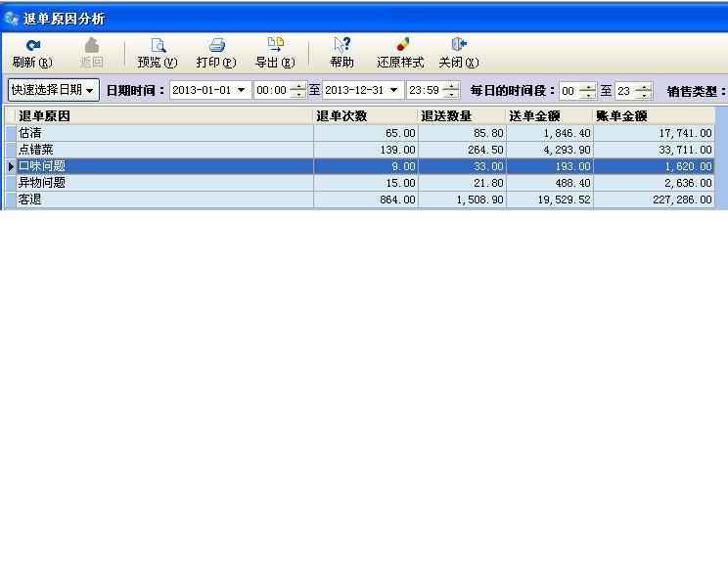Expand the start date 2013-01-01 dropdown
Viewport: 728px width, 577px height.
(x=242, y=90)
